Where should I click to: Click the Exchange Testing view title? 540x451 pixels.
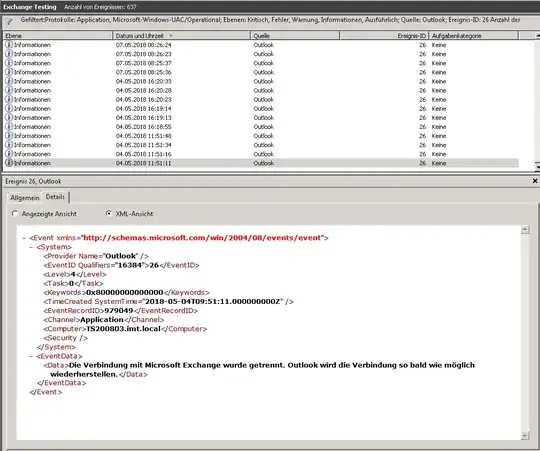coord(30,7)
